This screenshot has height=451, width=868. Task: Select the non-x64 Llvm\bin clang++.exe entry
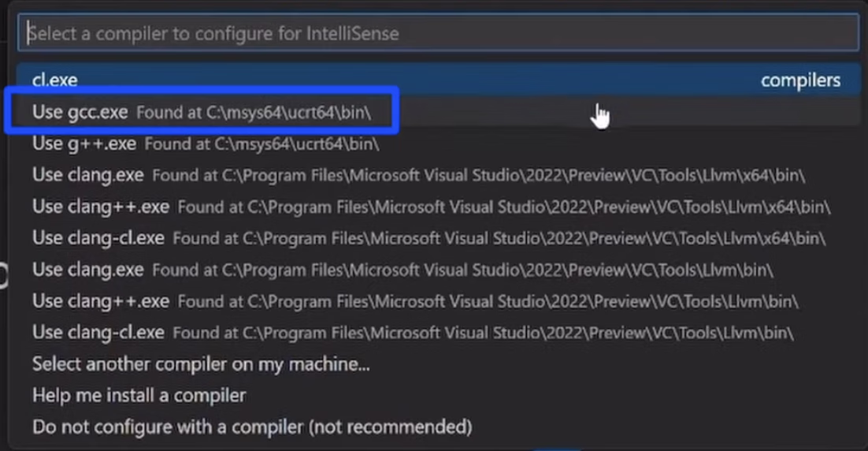click(438, 301)
